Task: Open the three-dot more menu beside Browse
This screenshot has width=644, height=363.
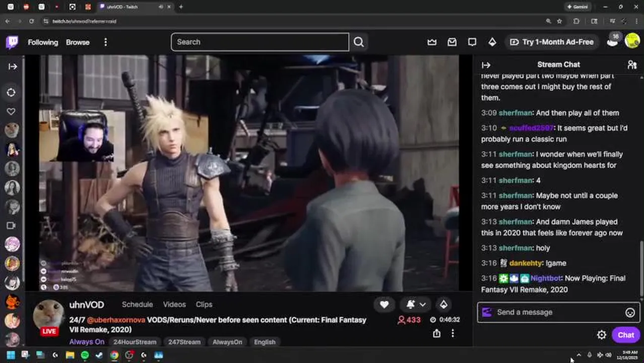Action: (x=105, y=42)
